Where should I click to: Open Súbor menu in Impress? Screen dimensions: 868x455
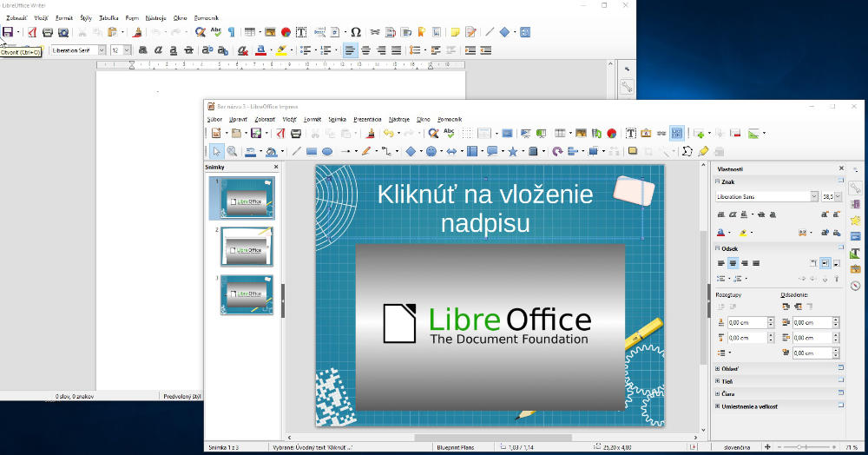pos(214,119)
